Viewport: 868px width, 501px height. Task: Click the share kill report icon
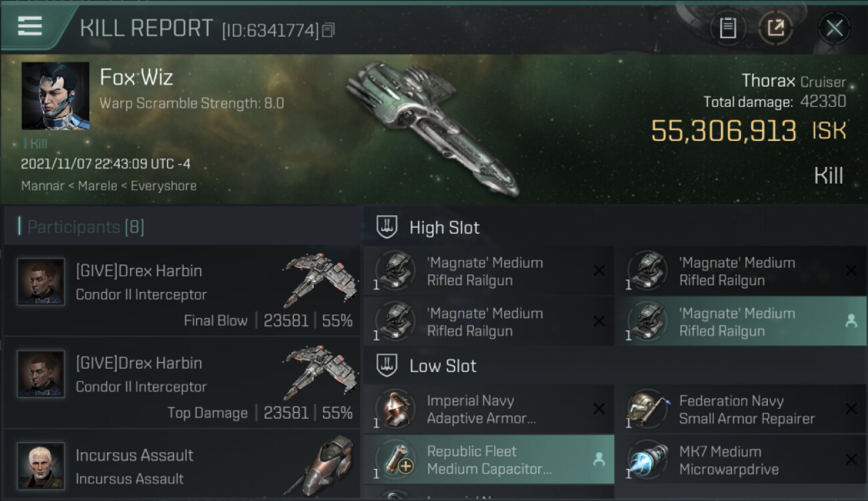pyautogui.click(x=776, y=28)
